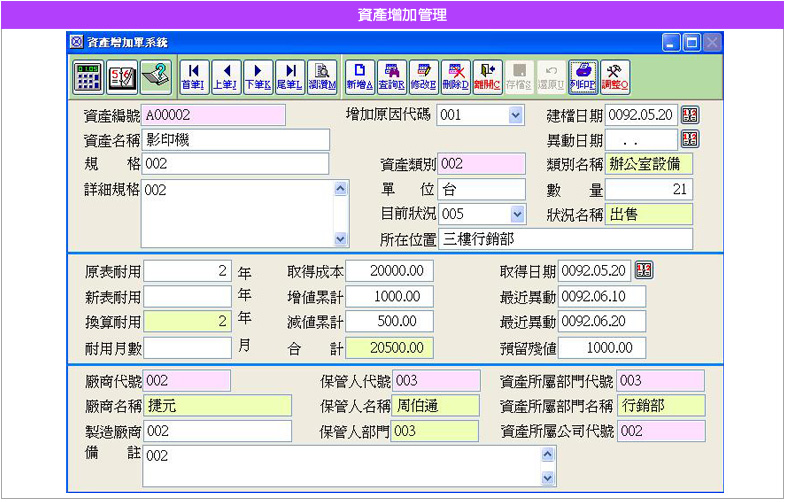This screenshot has height=502, width=786.
Task: Delete the current record (刪除)
Action: 455,75
